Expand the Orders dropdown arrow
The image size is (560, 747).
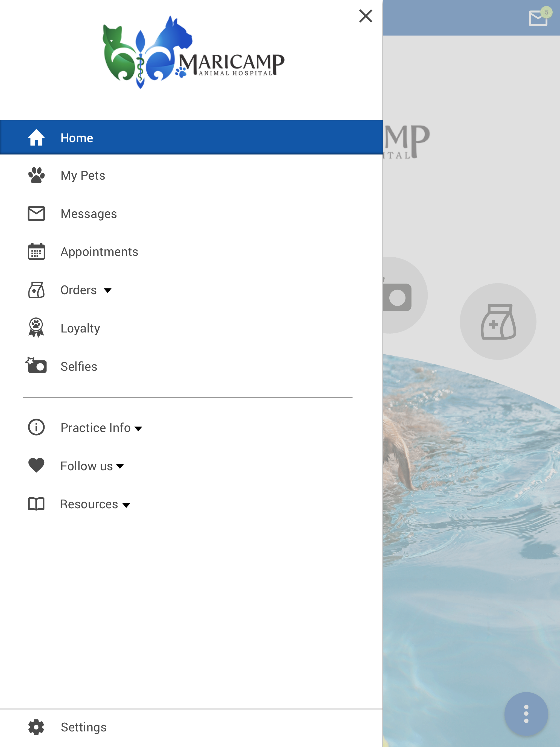click(x=108, y=290)
